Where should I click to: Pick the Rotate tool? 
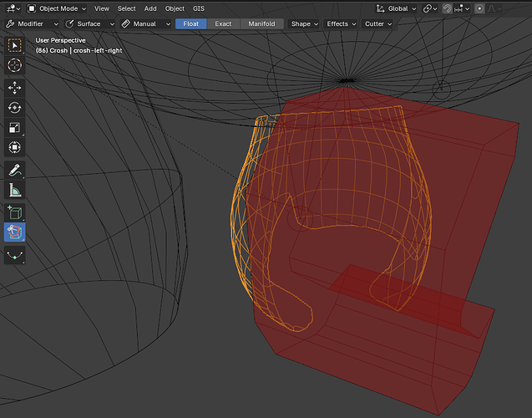(14, 108)
